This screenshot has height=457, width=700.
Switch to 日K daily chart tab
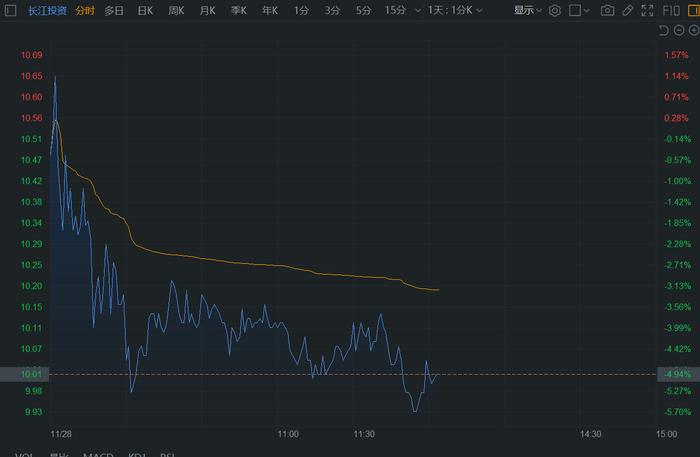(145, 10)
